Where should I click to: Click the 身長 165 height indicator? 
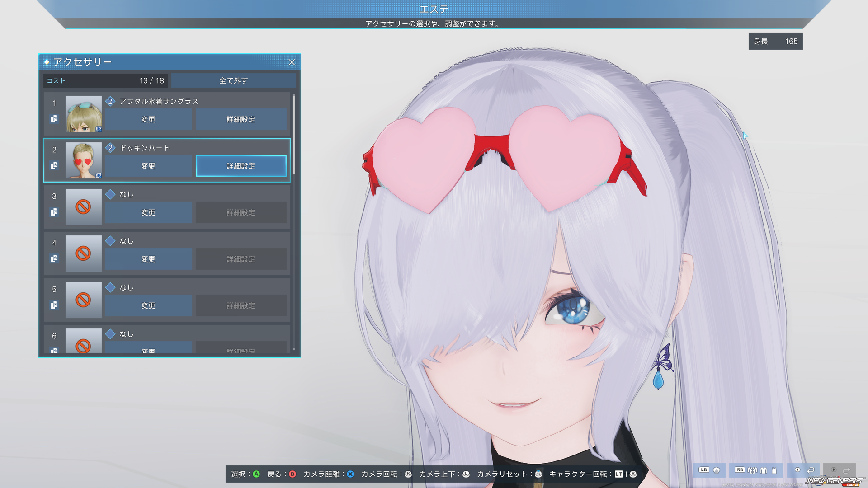pyautogui.click(x=775, y=41)
